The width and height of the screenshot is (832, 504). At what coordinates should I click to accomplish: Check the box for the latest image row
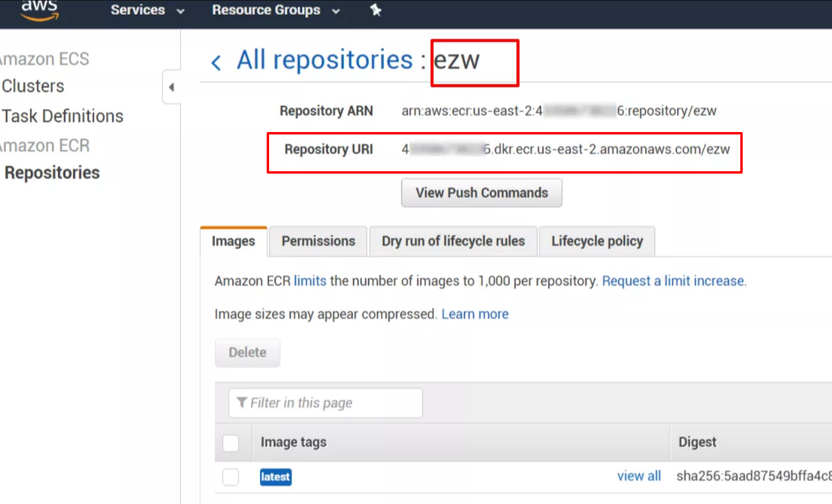coord(230,477)
